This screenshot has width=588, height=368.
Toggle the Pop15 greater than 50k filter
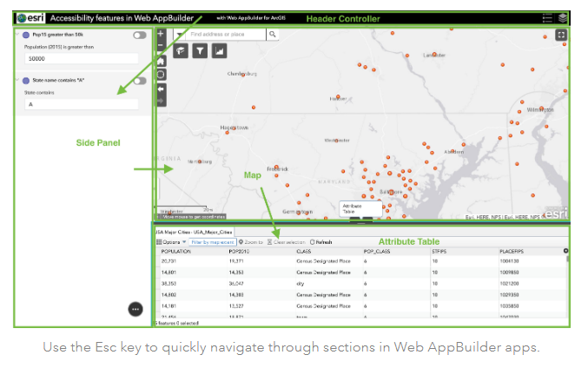coord(140,36)
